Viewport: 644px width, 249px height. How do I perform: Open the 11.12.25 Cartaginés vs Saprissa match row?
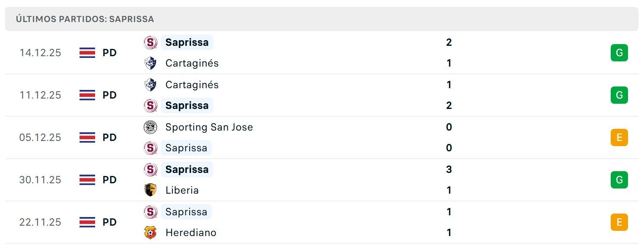[x=322, y=95]
